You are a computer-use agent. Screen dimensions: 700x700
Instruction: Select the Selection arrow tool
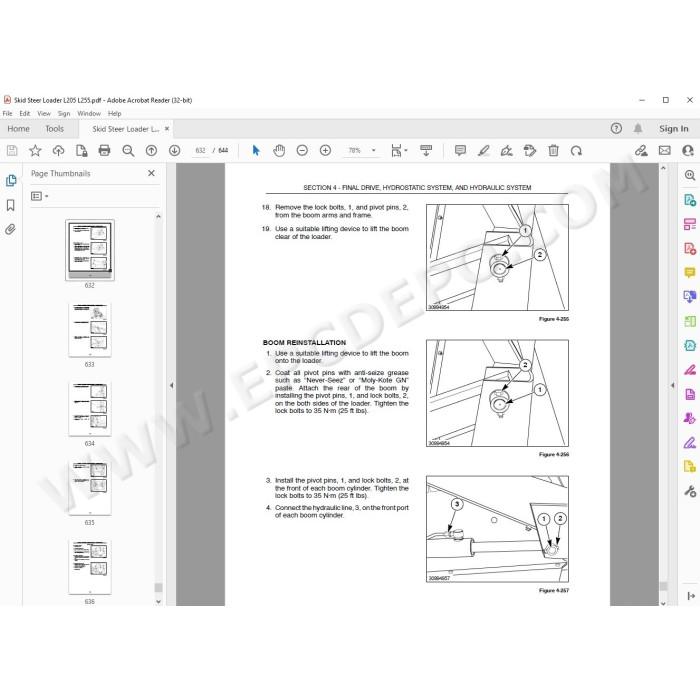click(x=256, y=151)
